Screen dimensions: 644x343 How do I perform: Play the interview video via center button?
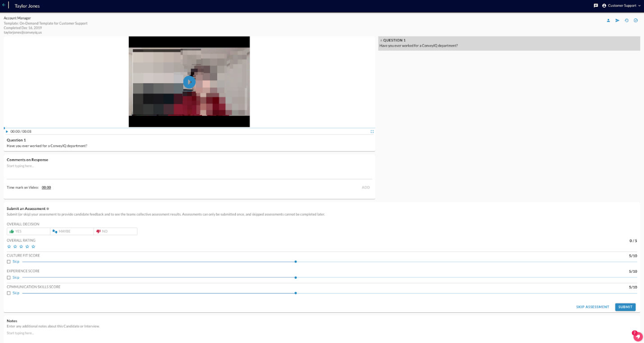[189, 82]
